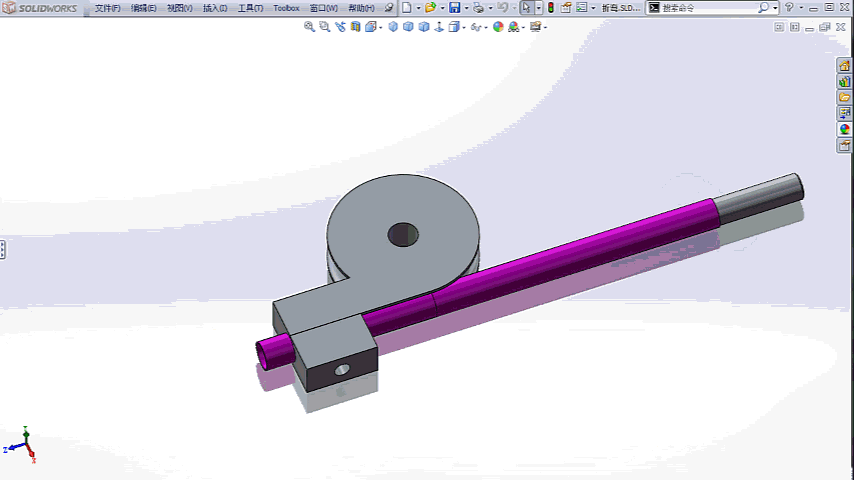854x480 pixels.
Task: Click the Hide/Show Items glasses icon
Action: click(x=475, y=27)
